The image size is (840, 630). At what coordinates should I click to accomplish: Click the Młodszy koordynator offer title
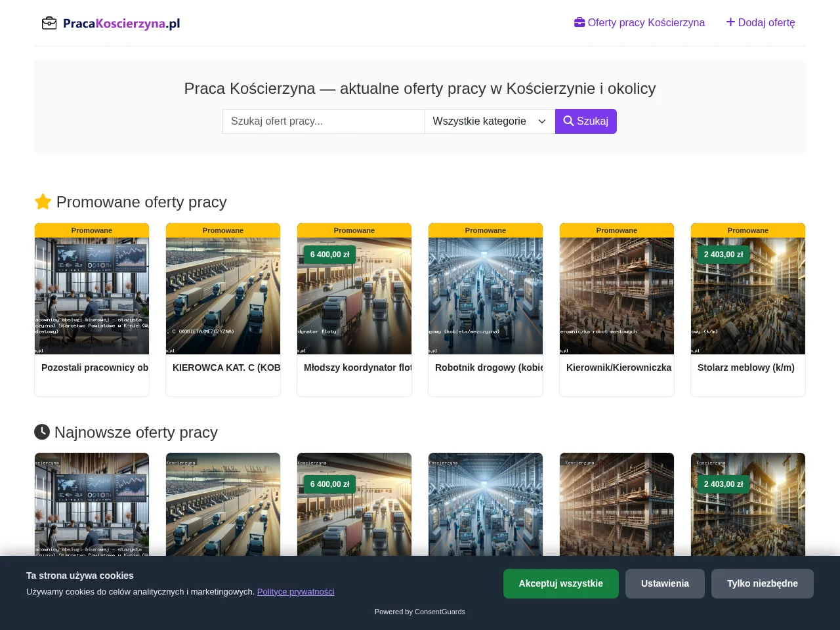(x=358, y=367)
